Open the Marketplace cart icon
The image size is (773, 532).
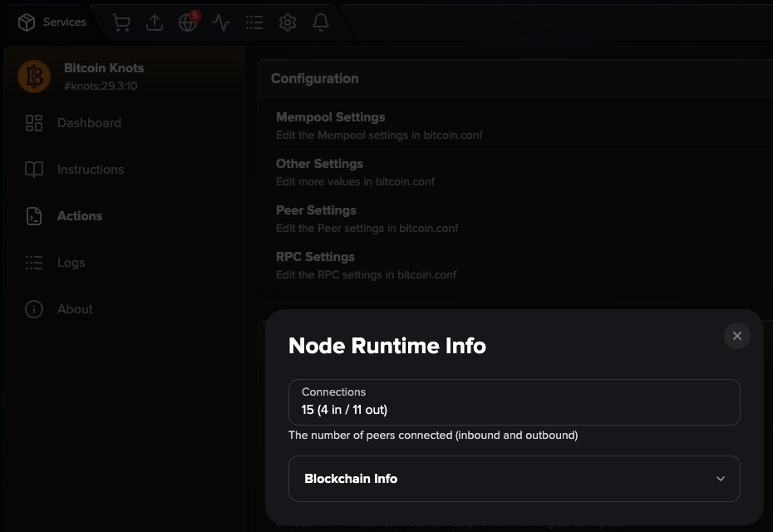[x=121, y=22]
